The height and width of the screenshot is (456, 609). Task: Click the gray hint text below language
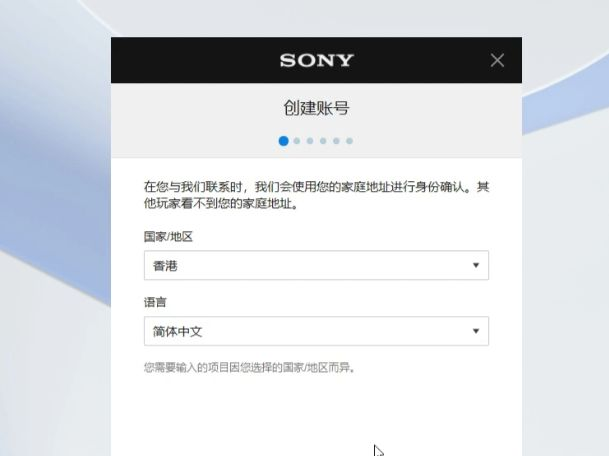(249, 367)
